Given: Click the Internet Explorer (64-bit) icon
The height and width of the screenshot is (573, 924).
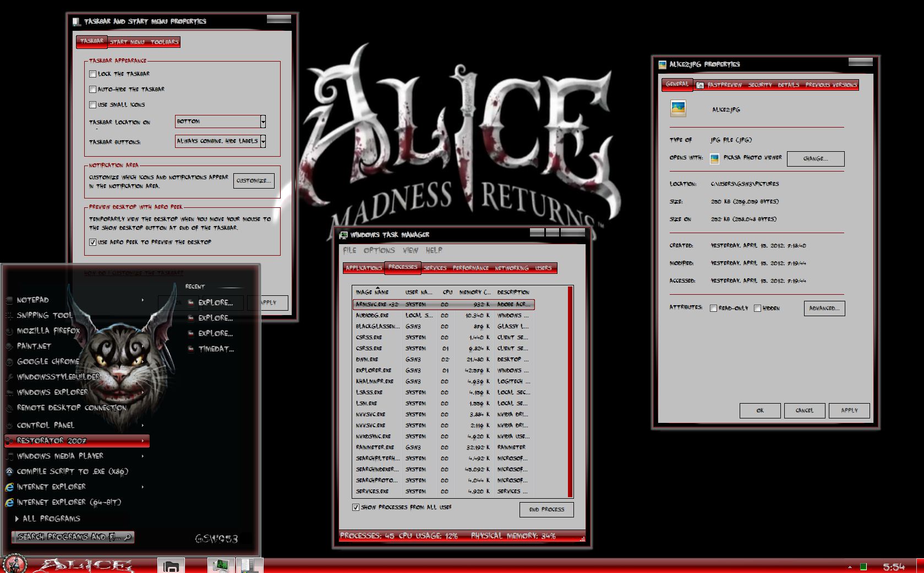Looking at the screenshot, I should point(9,503).
